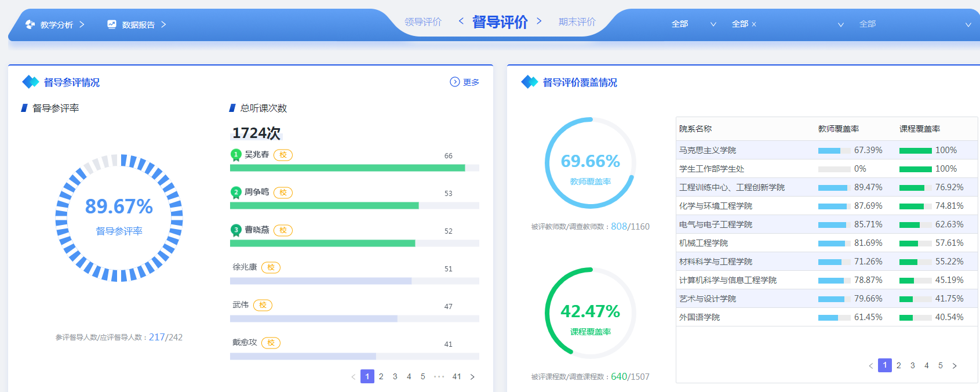
Task: Click the 教学分析 icon in the top bar
Action: click(30, 24)
